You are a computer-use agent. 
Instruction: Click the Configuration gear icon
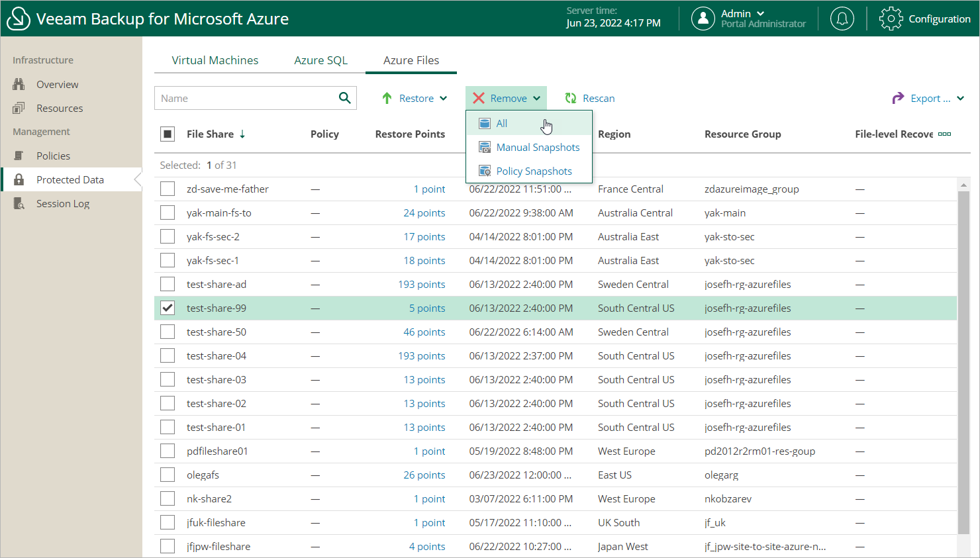[x=891, y=19]
